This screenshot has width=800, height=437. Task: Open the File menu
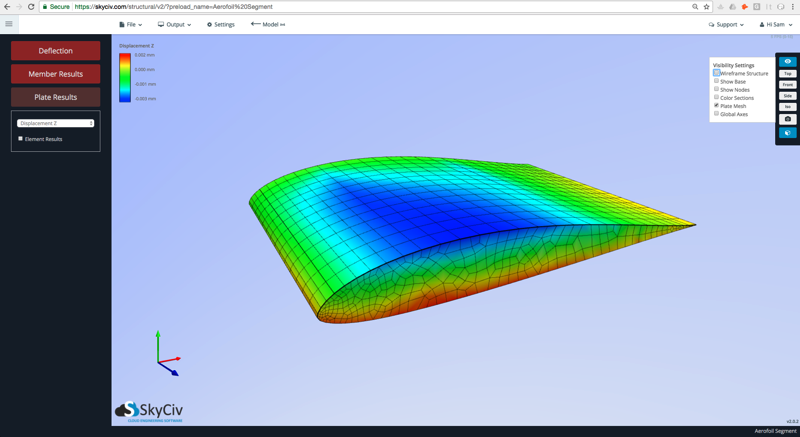pyautogui.click(x=130, y=24)
